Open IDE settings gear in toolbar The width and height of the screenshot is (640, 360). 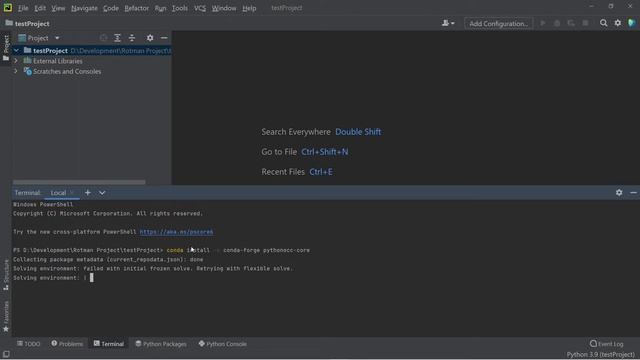618,23
